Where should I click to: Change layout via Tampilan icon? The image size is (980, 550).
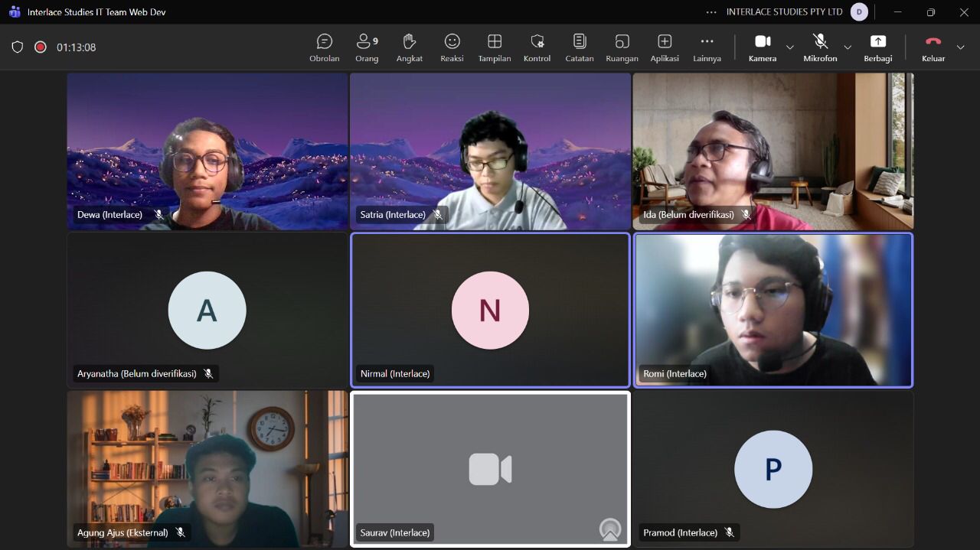point(495,47)
